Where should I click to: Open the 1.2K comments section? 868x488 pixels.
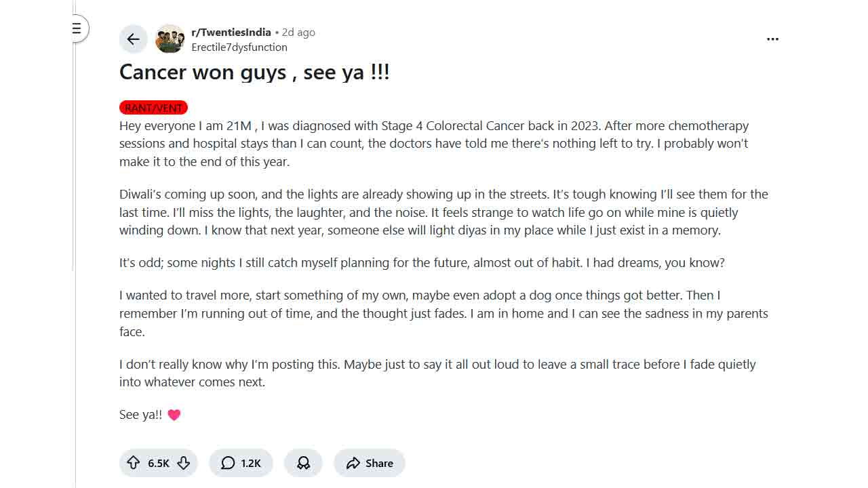241,463
